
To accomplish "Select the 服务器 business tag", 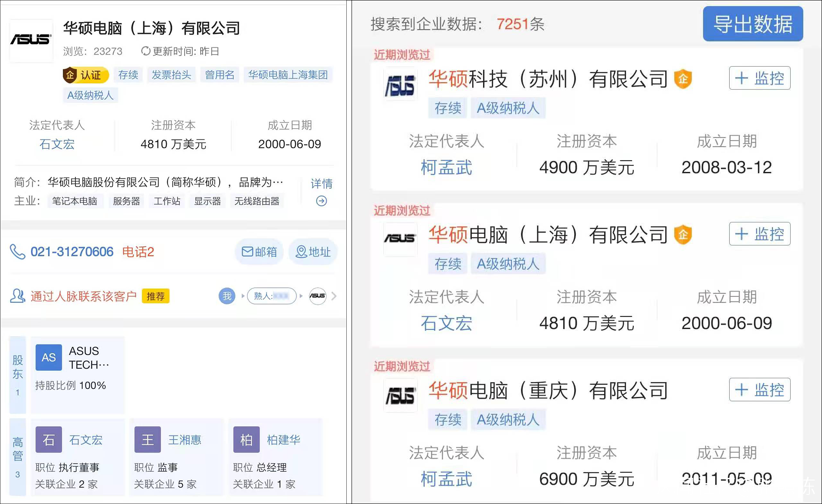I will (x=127, y=201).
